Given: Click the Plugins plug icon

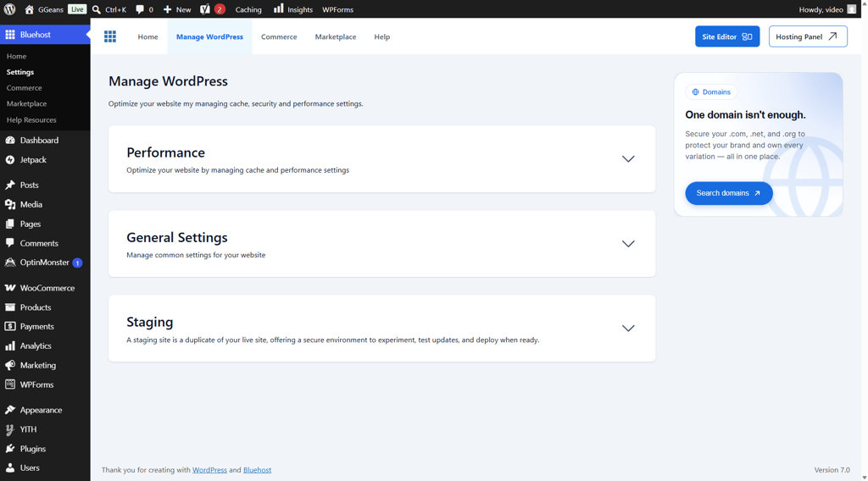Looking at the screenshot, I should tap(10, 449).
